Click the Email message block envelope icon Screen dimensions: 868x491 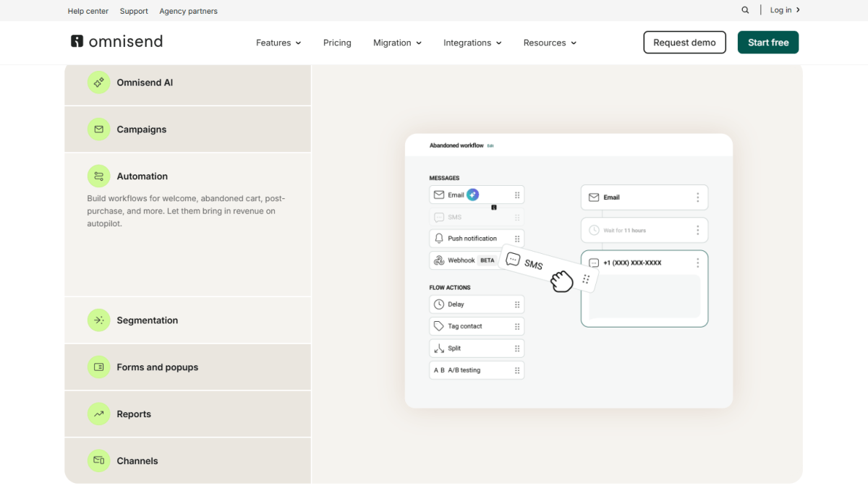click(438, 195)
